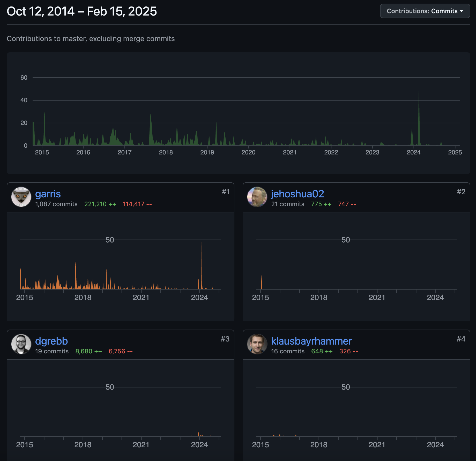
Task: Click the 2022 axis label on main graph
Action: [x=331, y=152]
